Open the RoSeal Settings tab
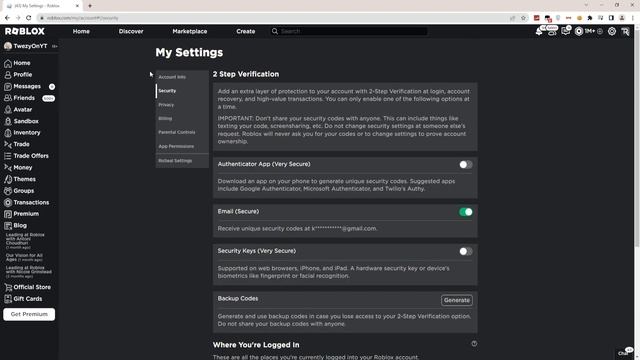This screenshot has height=360, width=640. [x=182, y=161]
